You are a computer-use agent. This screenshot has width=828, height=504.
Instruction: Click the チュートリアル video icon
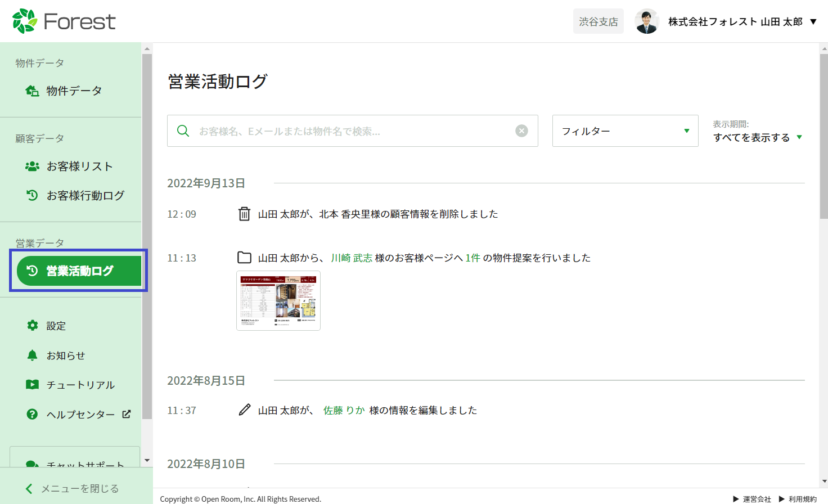(32, 385)
